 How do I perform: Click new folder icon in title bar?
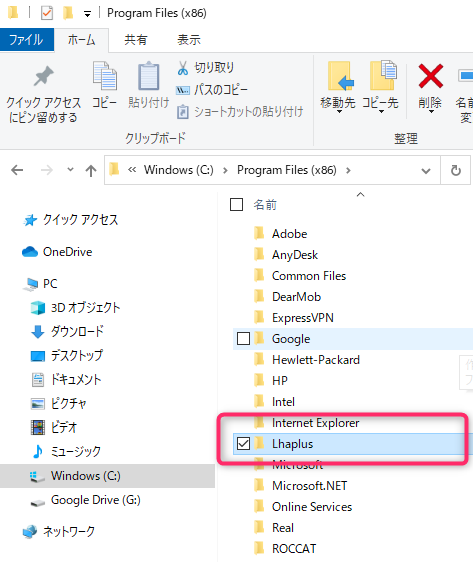click(x=68, y=13)
